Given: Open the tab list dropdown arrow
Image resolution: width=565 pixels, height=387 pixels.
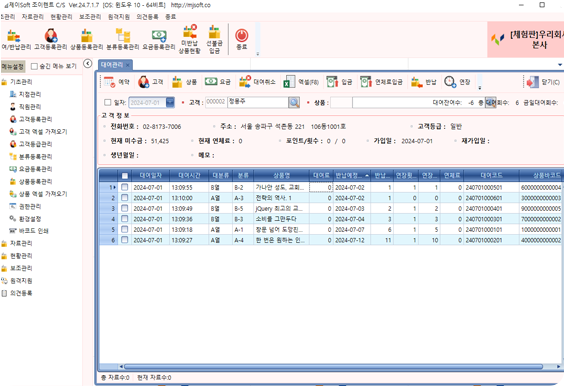Looking at the screenshot, I should 560,65.
